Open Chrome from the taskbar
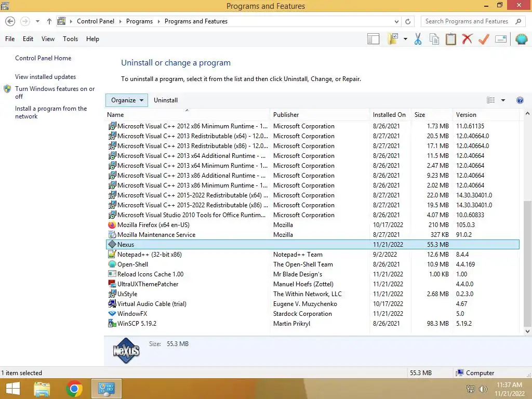The width and height of the screenshot is (532, 399). click(74, 389)
